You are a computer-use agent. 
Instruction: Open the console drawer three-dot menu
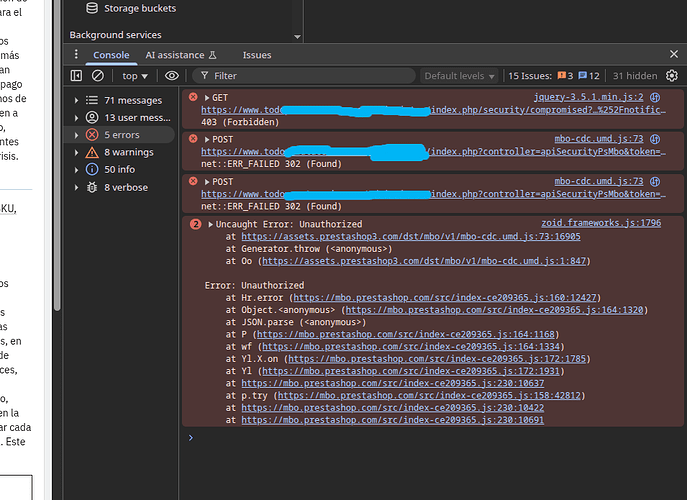point(76,54)
